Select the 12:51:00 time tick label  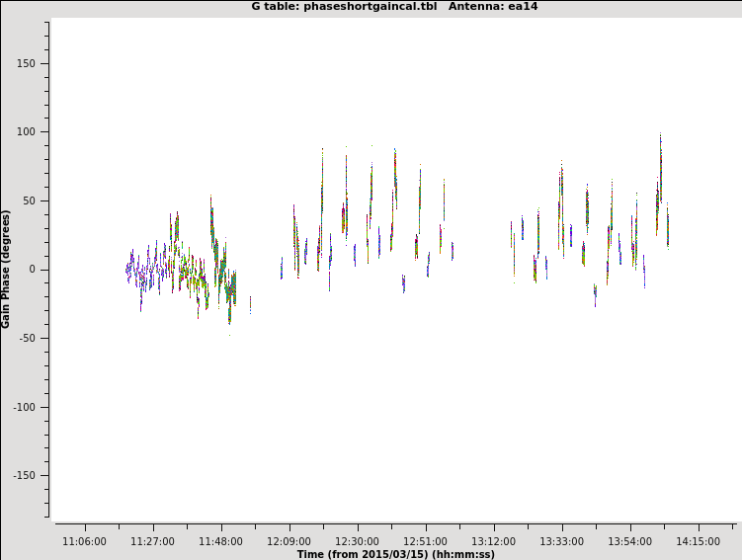point(425,541)
